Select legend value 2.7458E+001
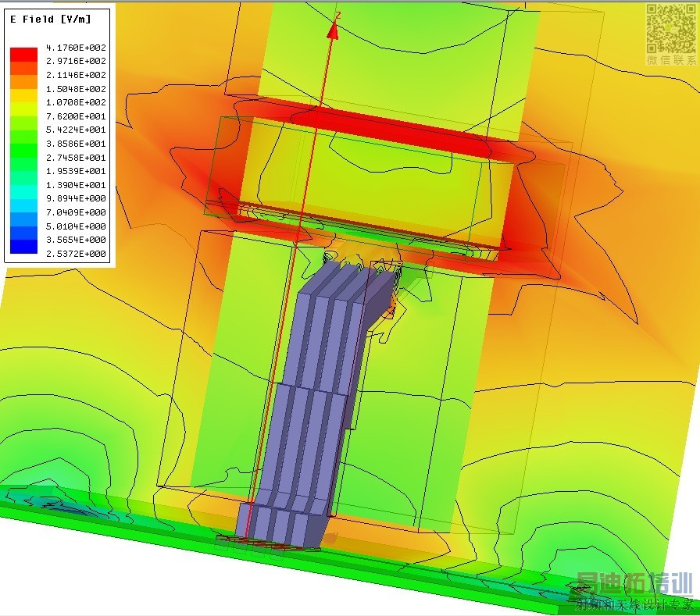The image size is (700, 616). point(76,158)
